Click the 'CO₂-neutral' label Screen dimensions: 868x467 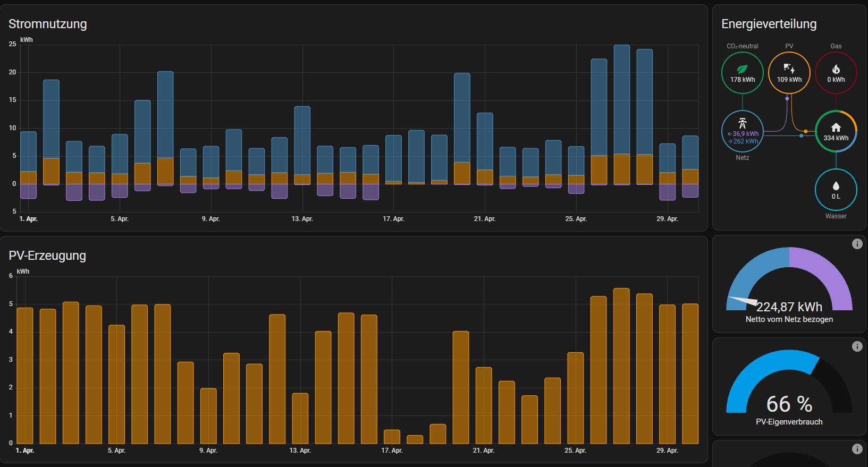pos(743,46)
